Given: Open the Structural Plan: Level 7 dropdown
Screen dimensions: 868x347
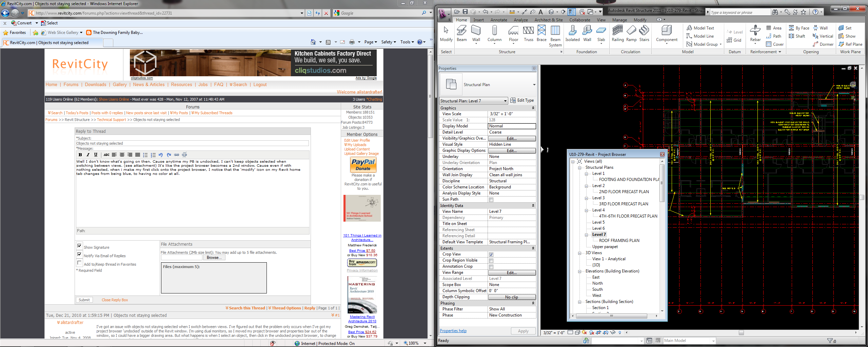Looking at the screenshot, I should 505,101.
